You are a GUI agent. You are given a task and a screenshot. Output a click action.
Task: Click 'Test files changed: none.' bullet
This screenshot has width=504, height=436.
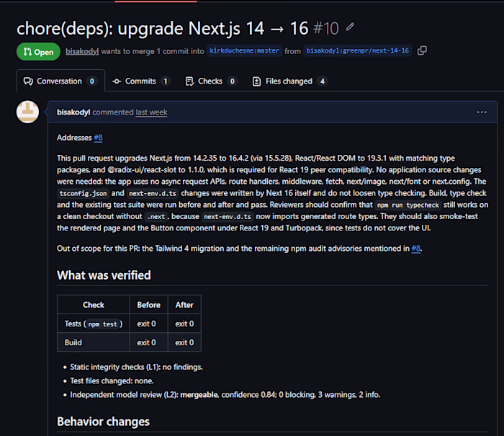[112, 381]
